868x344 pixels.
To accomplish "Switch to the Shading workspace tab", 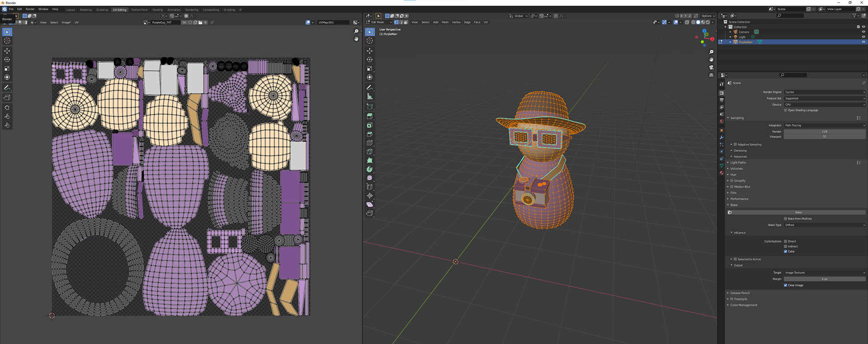I will 157,9.
